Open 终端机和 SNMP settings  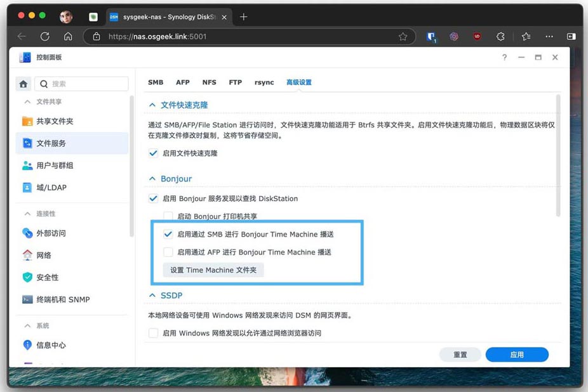pos(63,299)
